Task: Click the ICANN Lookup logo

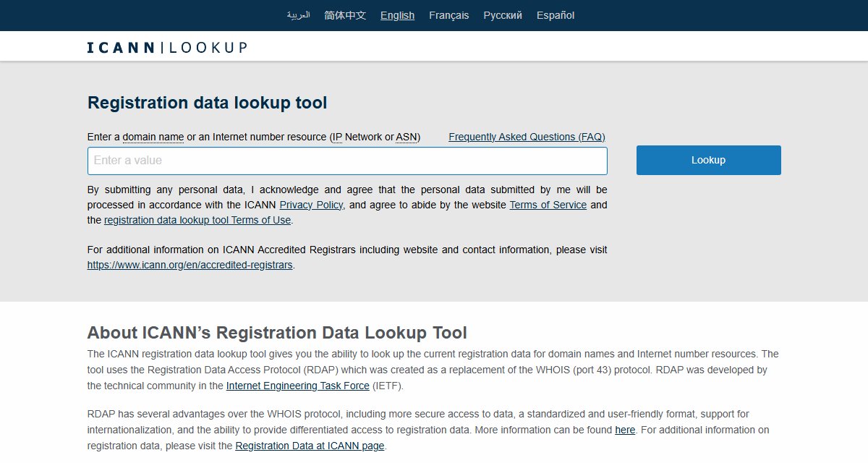Action: click(x=167, y=48)
